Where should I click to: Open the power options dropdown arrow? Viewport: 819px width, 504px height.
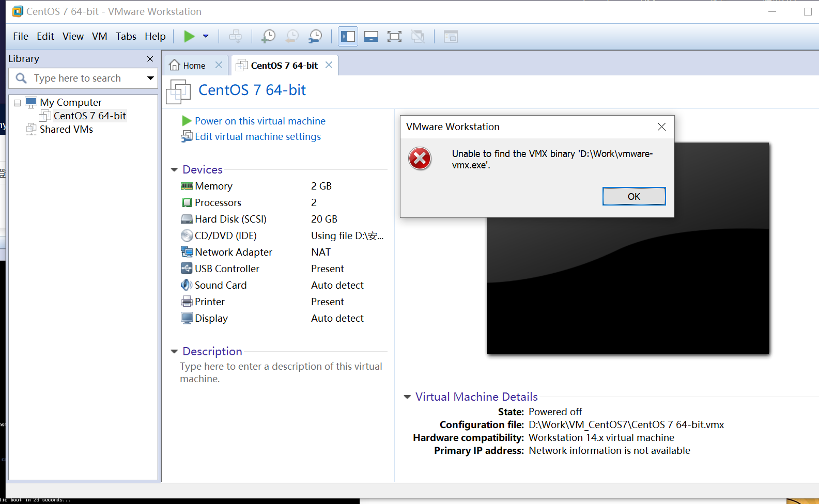206,36
